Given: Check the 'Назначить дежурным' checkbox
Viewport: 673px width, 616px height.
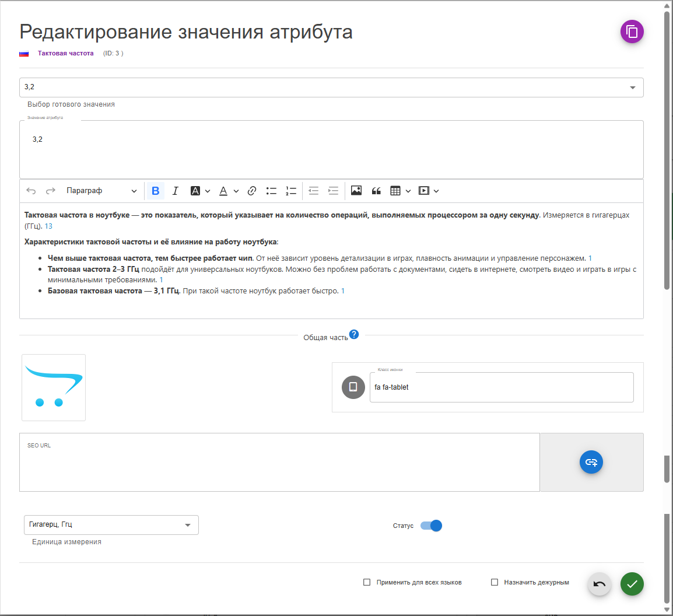Looking at the screenshot, I should point(495,582).
